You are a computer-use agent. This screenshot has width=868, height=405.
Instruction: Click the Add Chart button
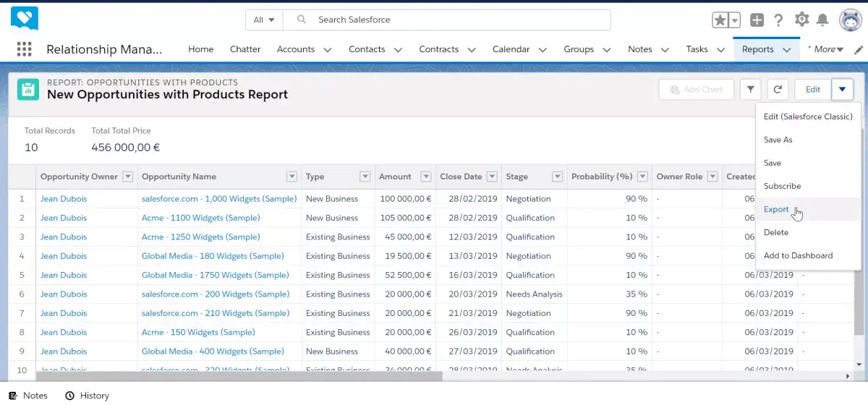click(x=697, y=90)
